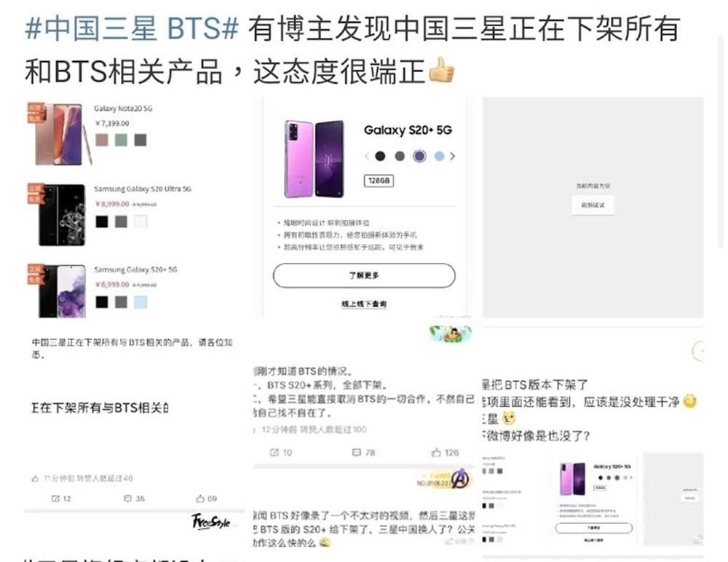This screenshot has width=728, height=562.
Task: Choose the pink swatch for Galaxy Note20 5G
Action: [x=102, y=140]
